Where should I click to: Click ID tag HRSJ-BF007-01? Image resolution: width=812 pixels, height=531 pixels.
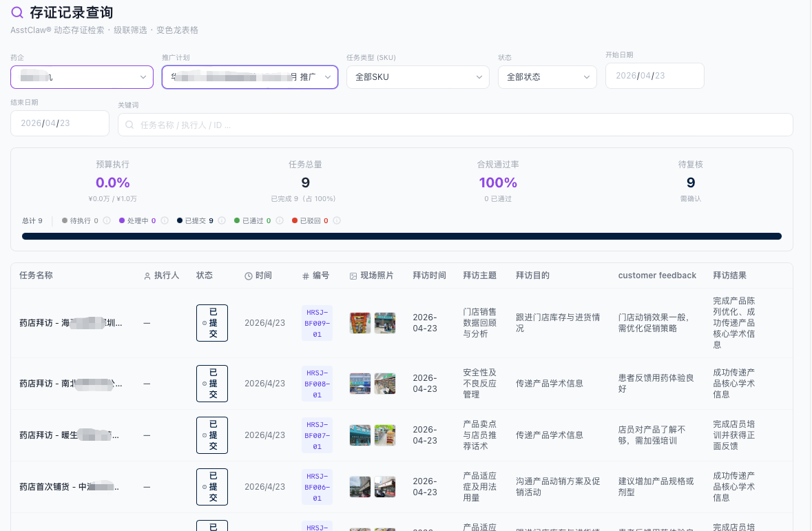(317, 436)
